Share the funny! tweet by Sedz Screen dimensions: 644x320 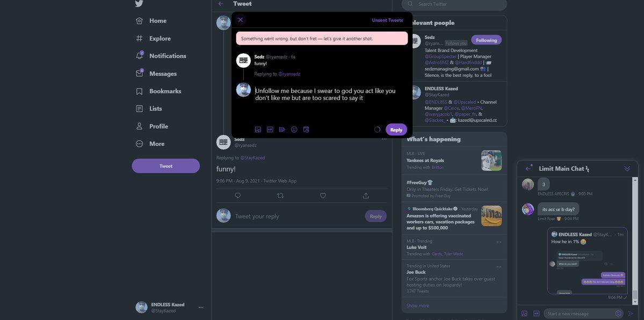pyautogui.click(x=366, y=195)
